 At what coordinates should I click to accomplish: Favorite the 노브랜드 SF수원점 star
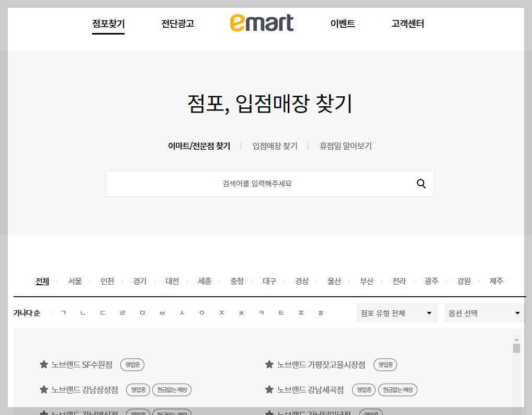pyautogui.click(x=44, y=364)
